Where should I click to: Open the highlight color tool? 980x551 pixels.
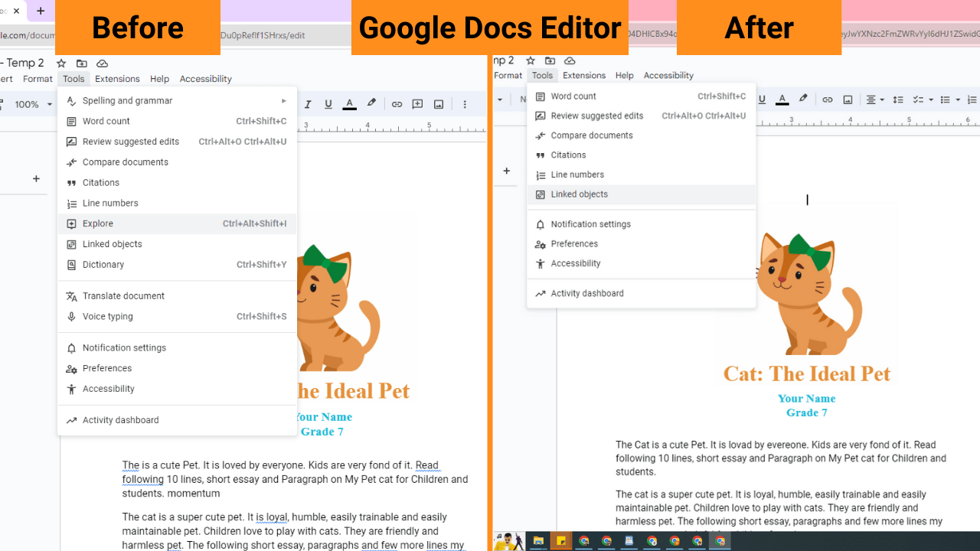coord(371,103)
